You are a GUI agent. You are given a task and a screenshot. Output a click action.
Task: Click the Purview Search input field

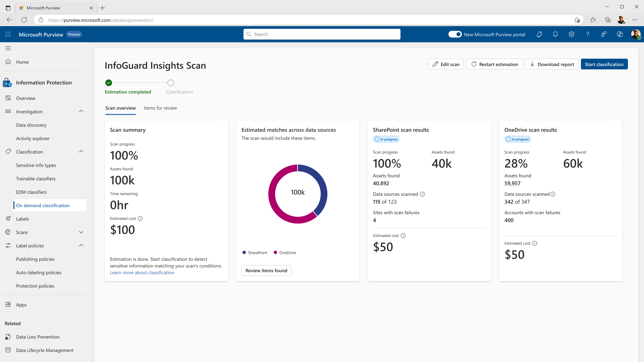coord(322,34)
